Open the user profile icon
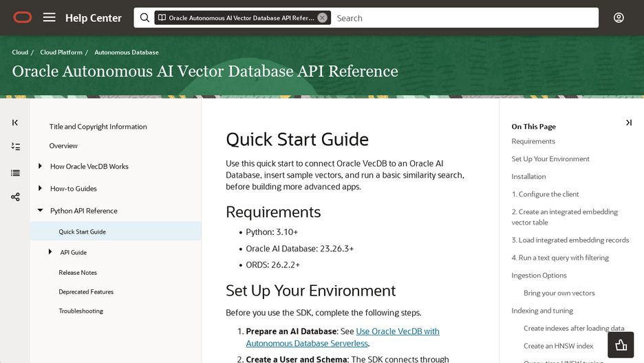644x363 pixels. coord(619,18)
